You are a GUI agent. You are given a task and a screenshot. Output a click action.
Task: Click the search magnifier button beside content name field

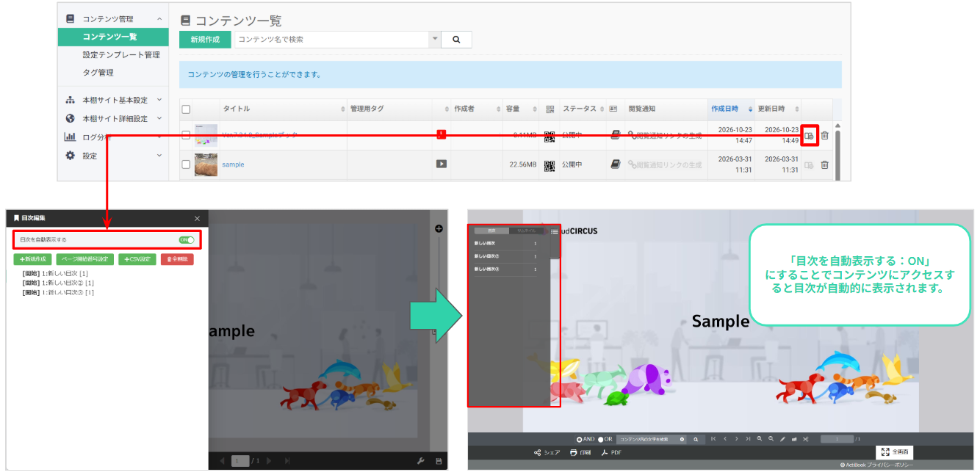(x=456, y=40)
